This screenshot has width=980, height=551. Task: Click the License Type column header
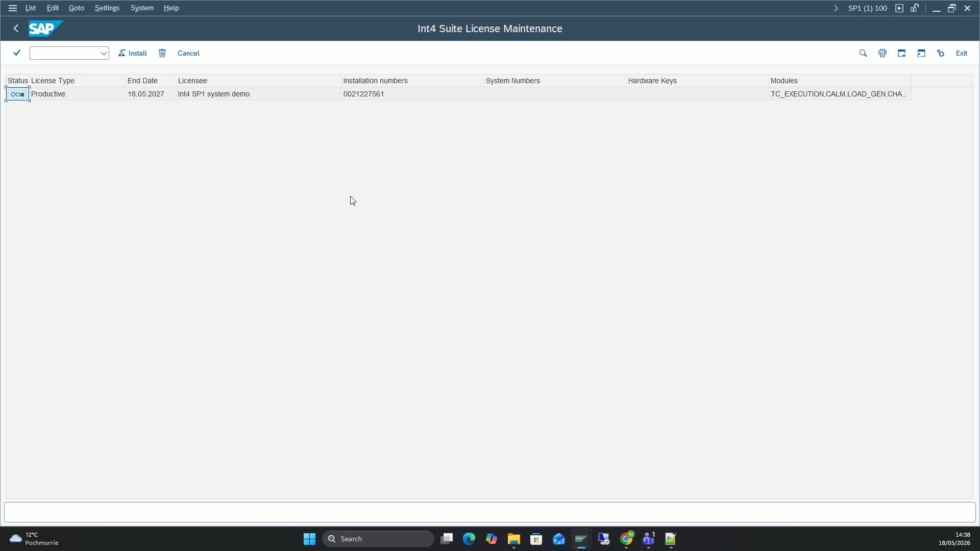[x=77, y=81]
